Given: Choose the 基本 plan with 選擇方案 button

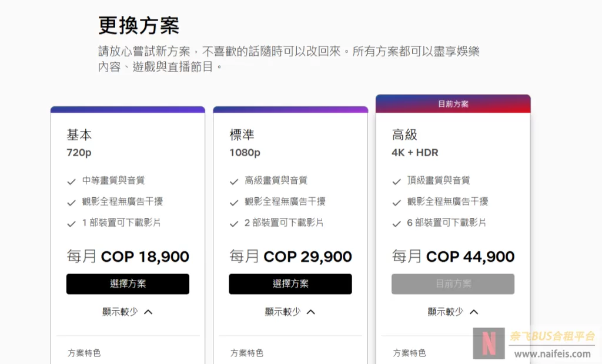Looking at the screenshot, I should [x=128, y=284].
